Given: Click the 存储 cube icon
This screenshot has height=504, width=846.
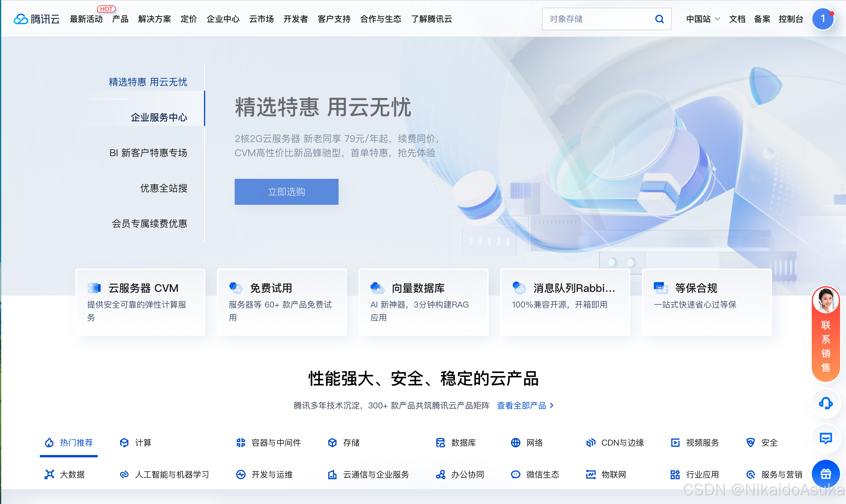Looking at the screenshot, I should click(332, 443).
